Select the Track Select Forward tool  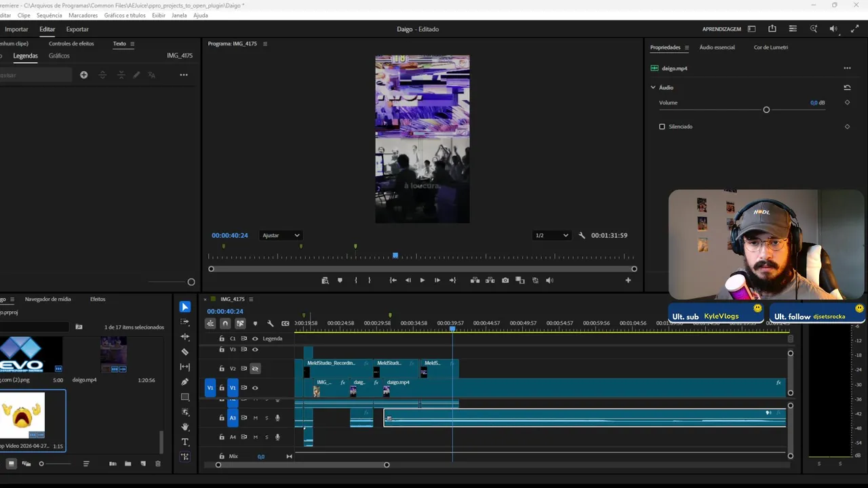pyautogui.click(x=185, y=322)
